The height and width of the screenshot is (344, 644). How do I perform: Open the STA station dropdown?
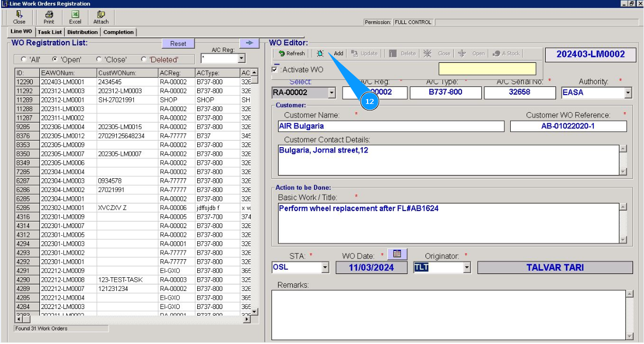pyautogui.click(x=325, y=267)
